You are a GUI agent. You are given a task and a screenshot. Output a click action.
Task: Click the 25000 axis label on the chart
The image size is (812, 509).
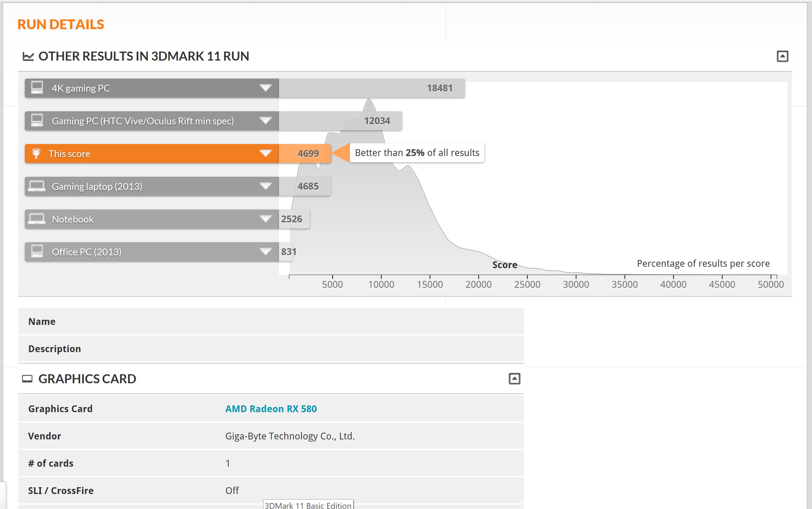tap(527, 285)
